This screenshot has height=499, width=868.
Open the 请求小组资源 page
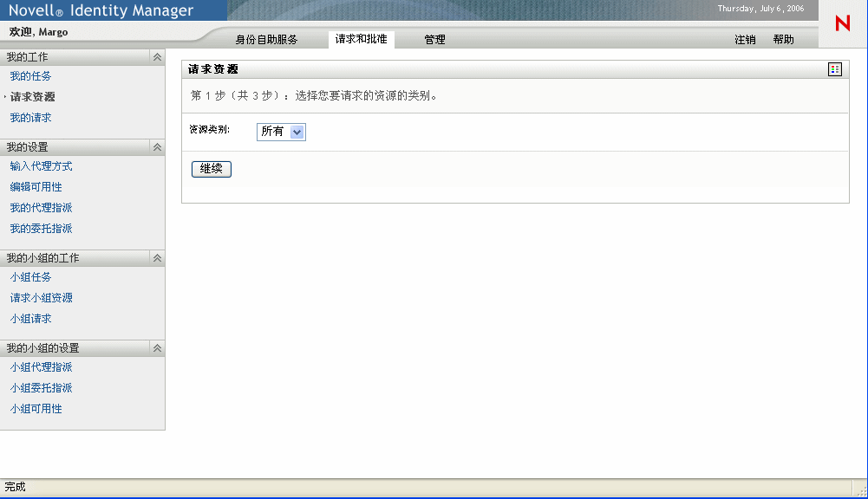[x=41, y=297]
